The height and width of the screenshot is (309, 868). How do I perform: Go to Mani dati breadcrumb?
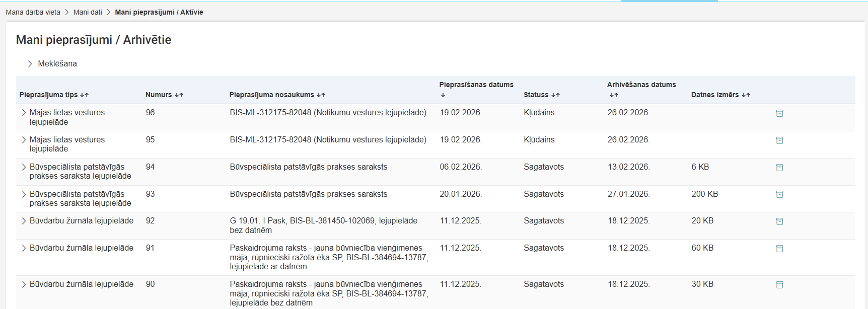pos(88,12)
